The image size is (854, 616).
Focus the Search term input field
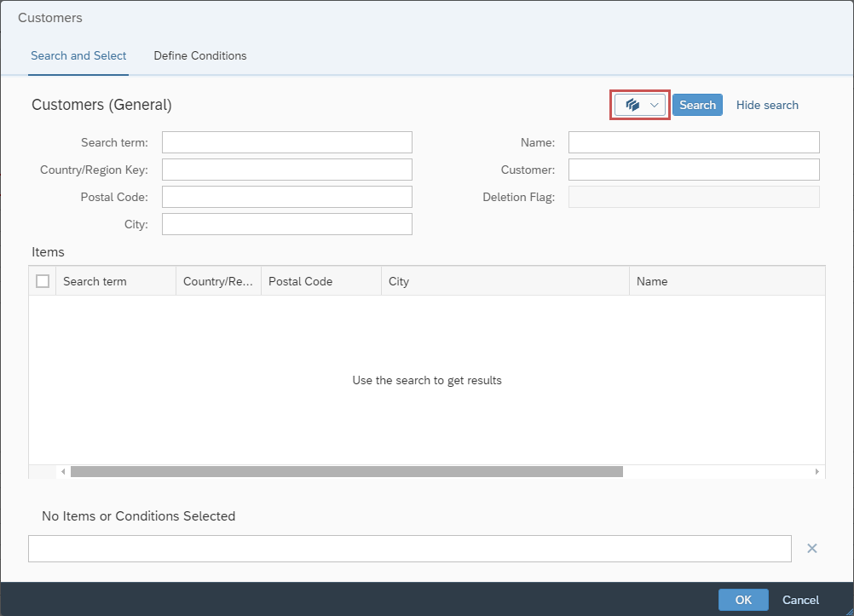pyautogui.click(x=286, y=142)
